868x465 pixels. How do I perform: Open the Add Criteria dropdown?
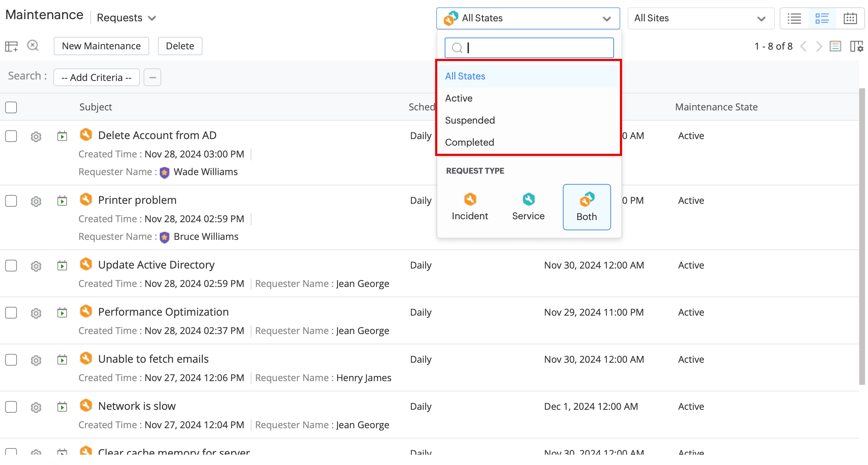click(x=96, y=77)
